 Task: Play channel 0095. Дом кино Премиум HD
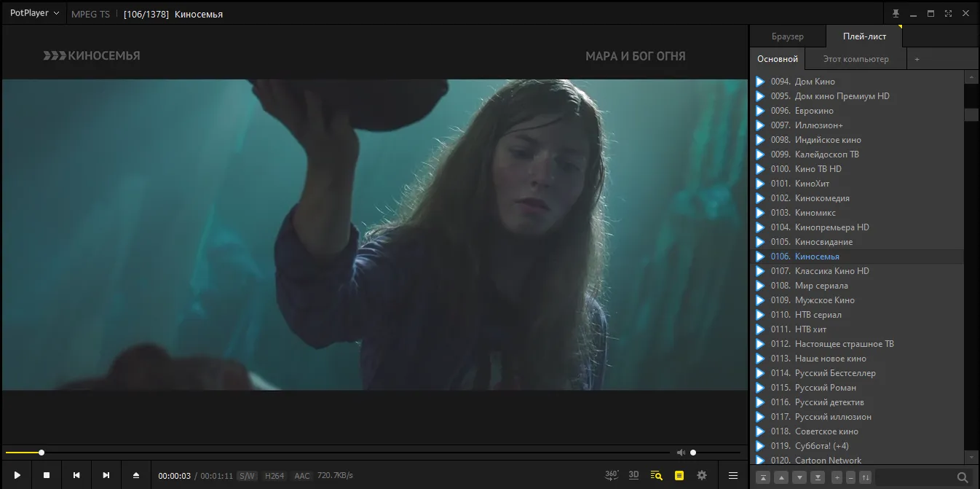pyautogui.click(x=856, y=96)
